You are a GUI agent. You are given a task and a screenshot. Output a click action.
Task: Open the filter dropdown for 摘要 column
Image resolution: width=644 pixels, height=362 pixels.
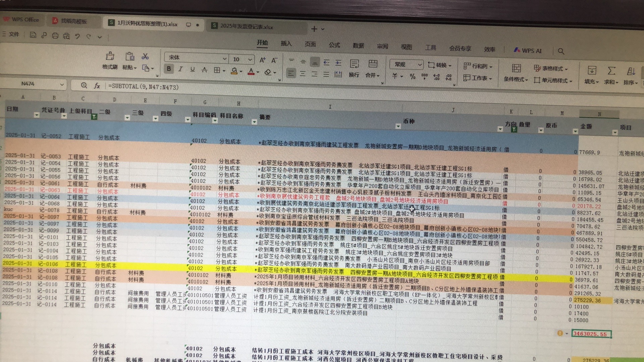tap(254, 122)
